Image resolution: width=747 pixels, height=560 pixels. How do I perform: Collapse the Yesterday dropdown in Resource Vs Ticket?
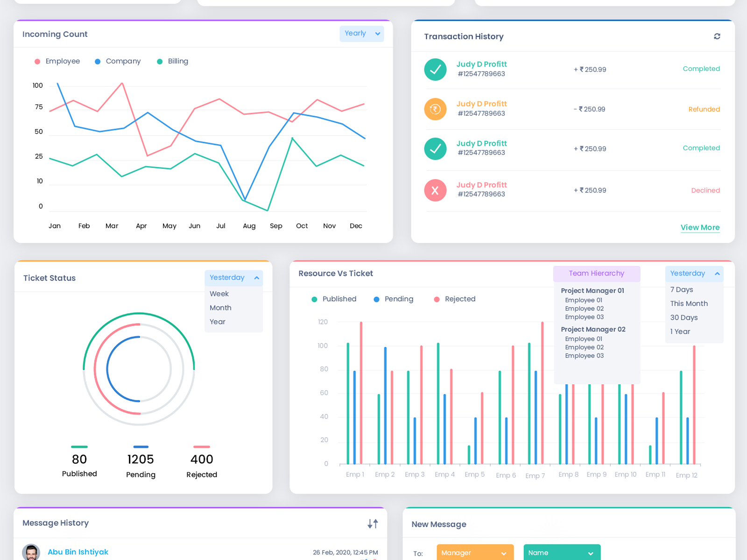(694, 273)
